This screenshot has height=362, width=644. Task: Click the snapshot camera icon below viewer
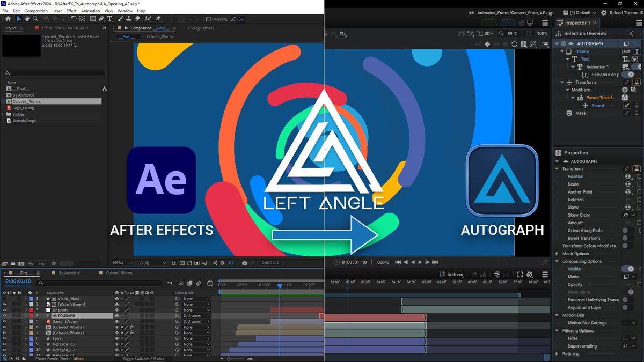tap(244, 263)
